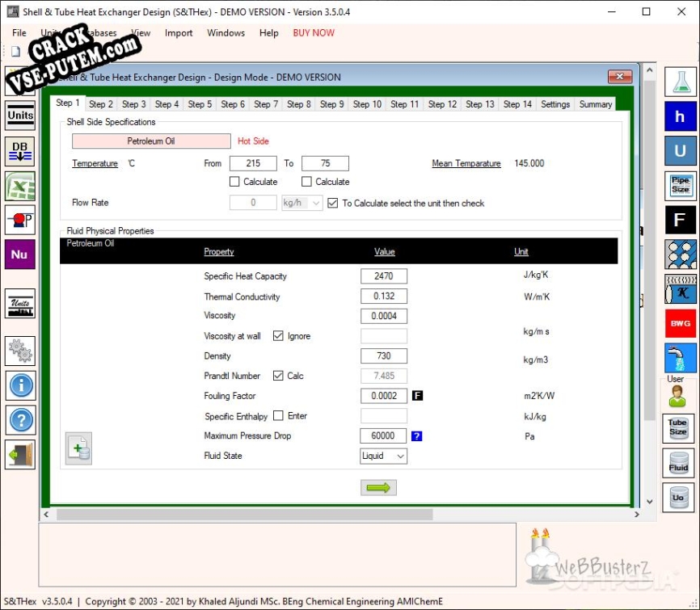700x610 pixels.
Task: Click the Excel export icon
Action: click(19, 186)
